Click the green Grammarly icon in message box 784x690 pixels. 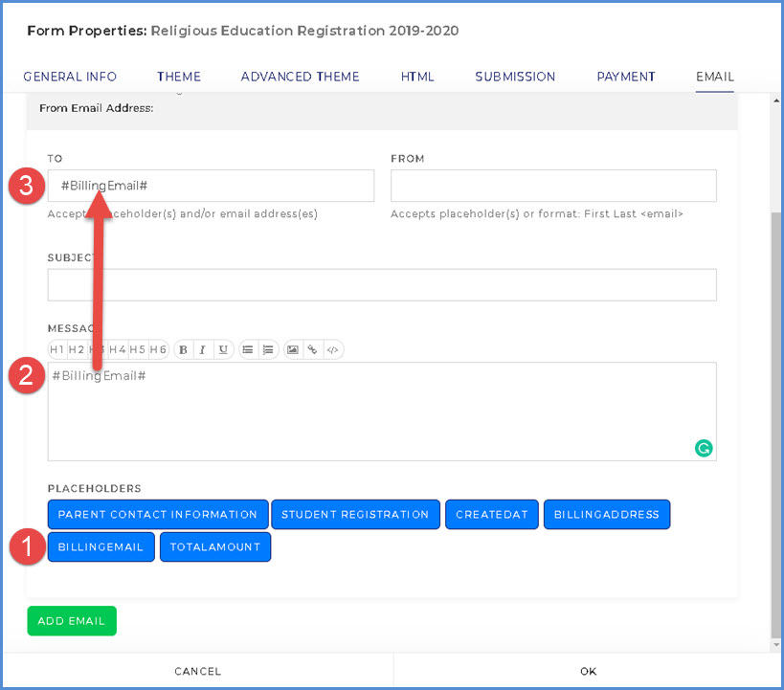tap(704, 447)
